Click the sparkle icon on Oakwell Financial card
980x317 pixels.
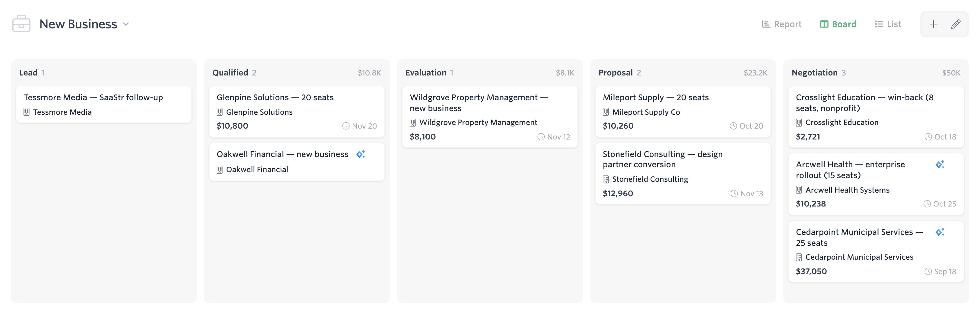361,154
